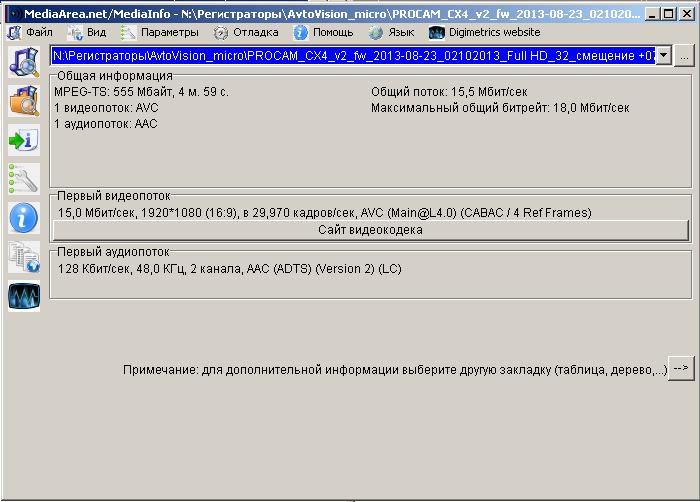
Task: Click the blue About info sidebar icon
Action: 23,217
